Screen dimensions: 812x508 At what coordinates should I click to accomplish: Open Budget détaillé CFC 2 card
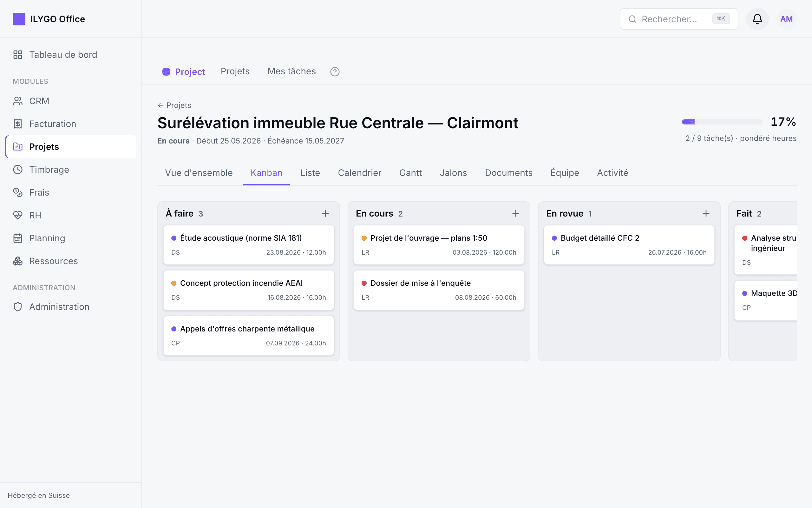(629, 245)
